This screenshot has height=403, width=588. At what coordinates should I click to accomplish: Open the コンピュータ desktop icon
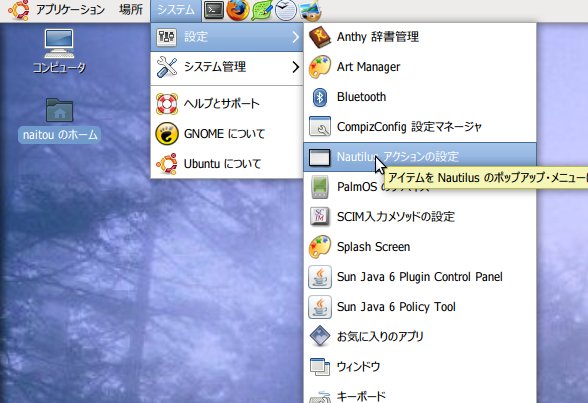click(x=59, y=43)
